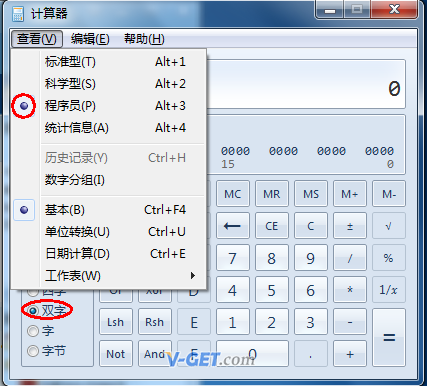Click the calculator icon in title bar
427x386 pixels.
coord(18,14)
